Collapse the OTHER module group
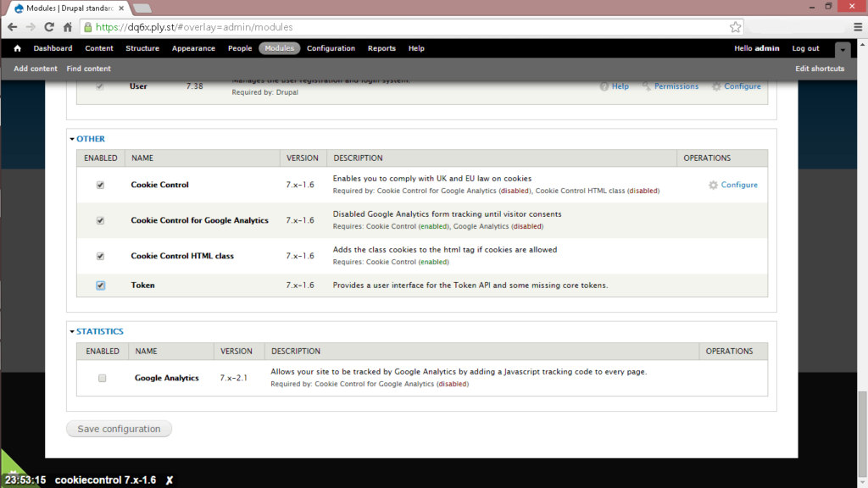The height and width of the screenshot is (488, 868). [90, 139]
